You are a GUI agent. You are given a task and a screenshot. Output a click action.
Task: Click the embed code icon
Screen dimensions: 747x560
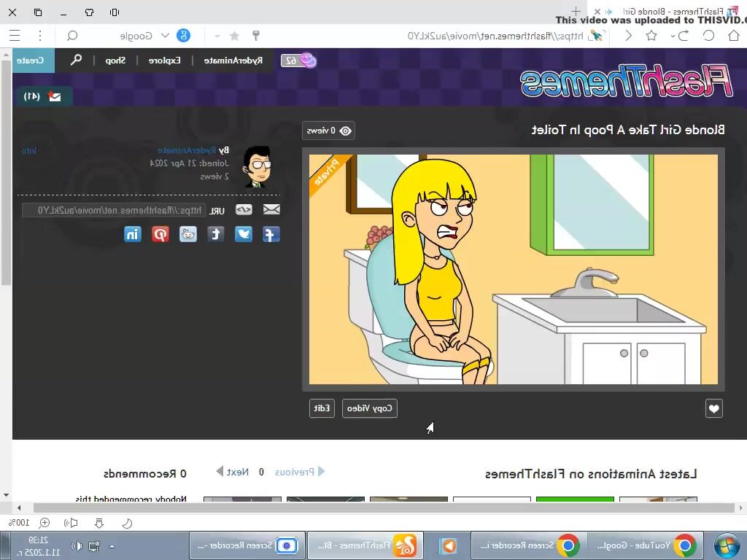(x=244, y=209)
